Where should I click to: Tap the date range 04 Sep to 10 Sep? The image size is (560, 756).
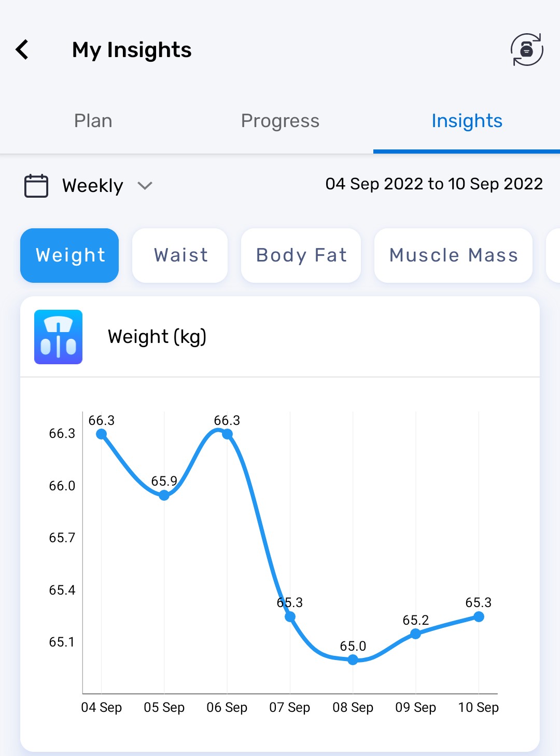click(x=434, y=184)
